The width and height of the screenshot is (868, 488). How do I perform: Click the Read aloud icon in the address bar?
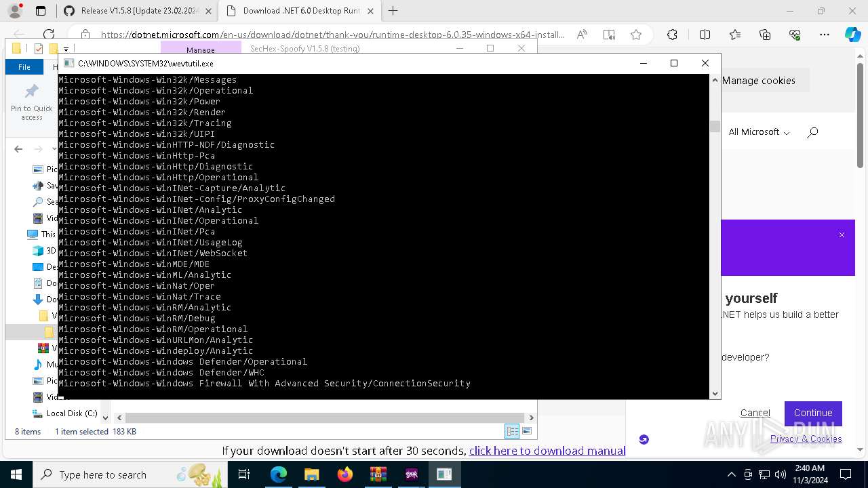tap(582, 35)
